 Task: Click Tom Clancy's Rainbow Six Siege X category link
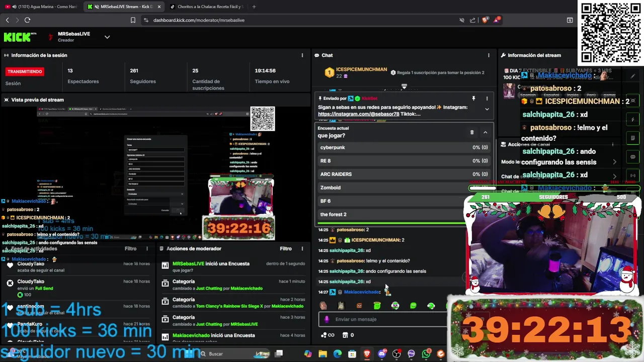coord(230,306)
